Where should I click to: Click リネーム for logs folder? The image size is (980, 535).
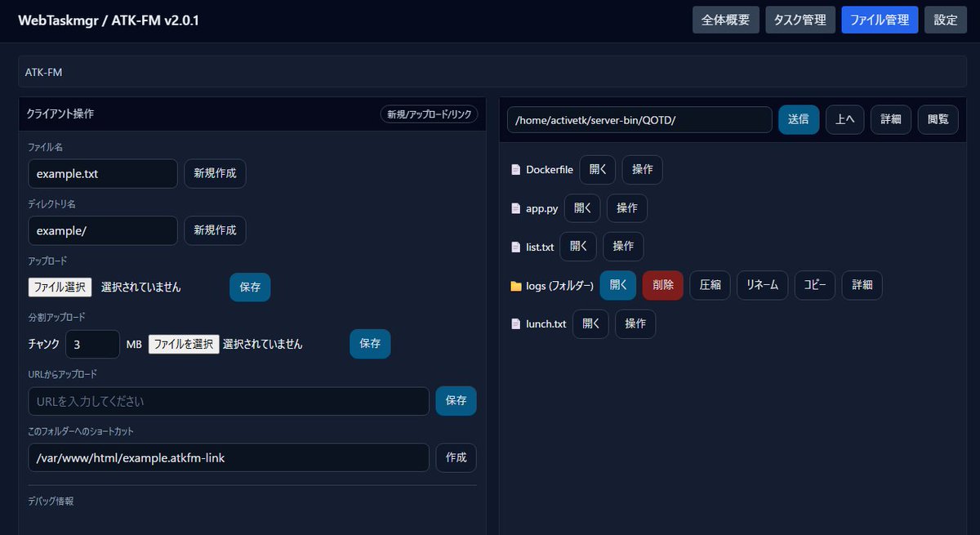point(763,285)
